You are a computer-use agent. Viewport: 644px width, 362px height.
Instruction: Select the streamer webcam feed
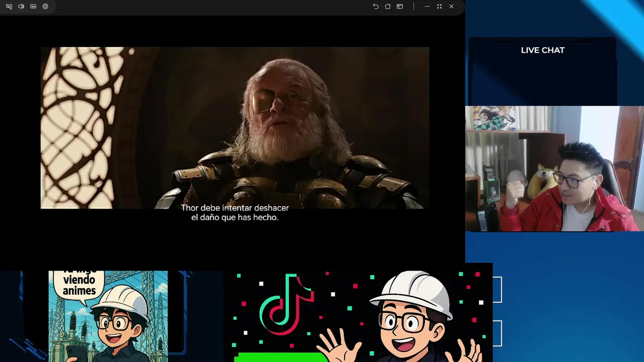coord(554,168)
